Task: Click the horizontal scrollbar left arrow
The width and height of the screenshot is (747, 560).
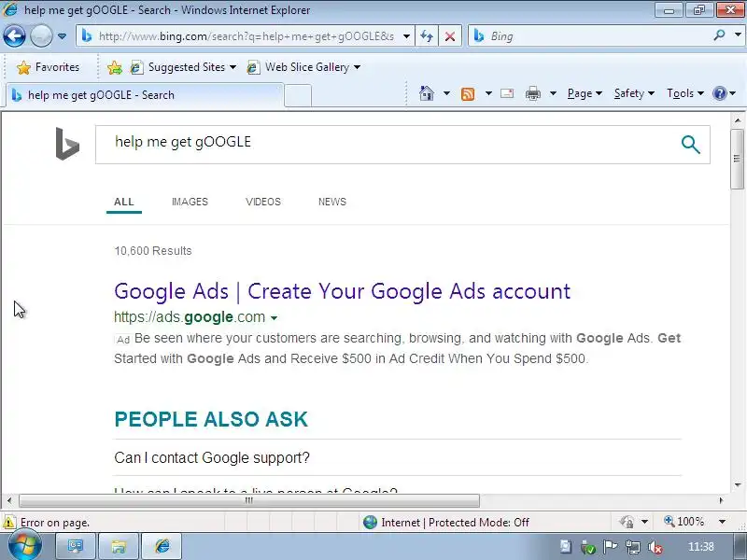Action: (9, 500)
